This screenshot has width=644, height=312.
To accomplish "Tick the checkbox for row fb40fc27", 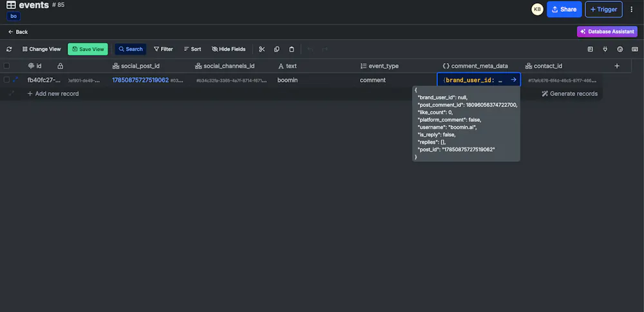I will pos(6,80).
